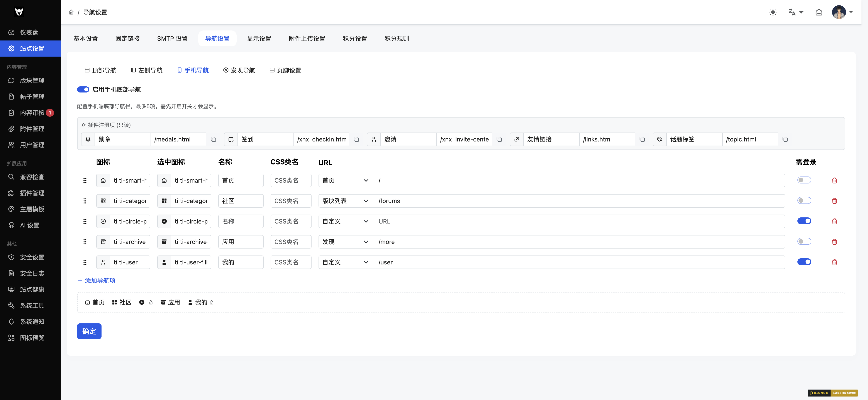
Task: Click icon picker preview for 首页 icon
Action: [x=103, y=180]
